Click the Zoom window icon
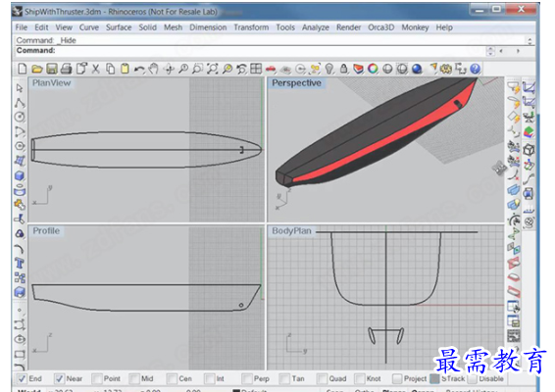Image resolution: width=555 pixels, height=392 pixels. click(197, 69)
